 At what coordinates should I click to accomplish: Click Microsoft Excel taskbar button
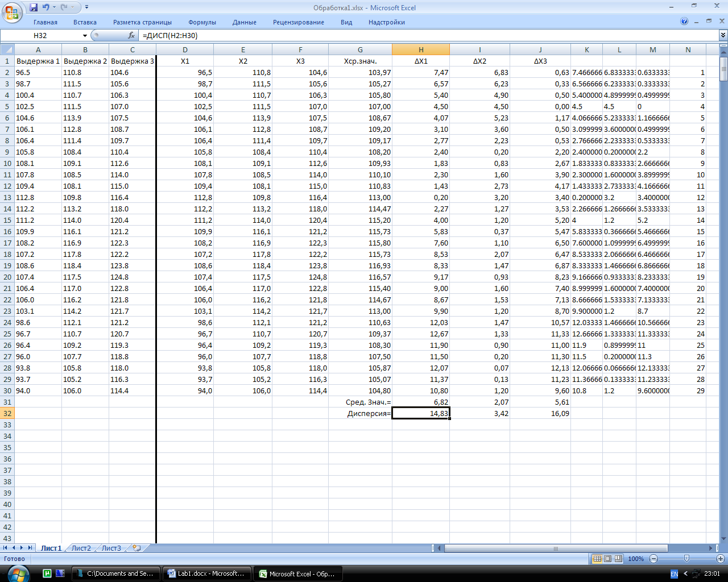(297, 573)
